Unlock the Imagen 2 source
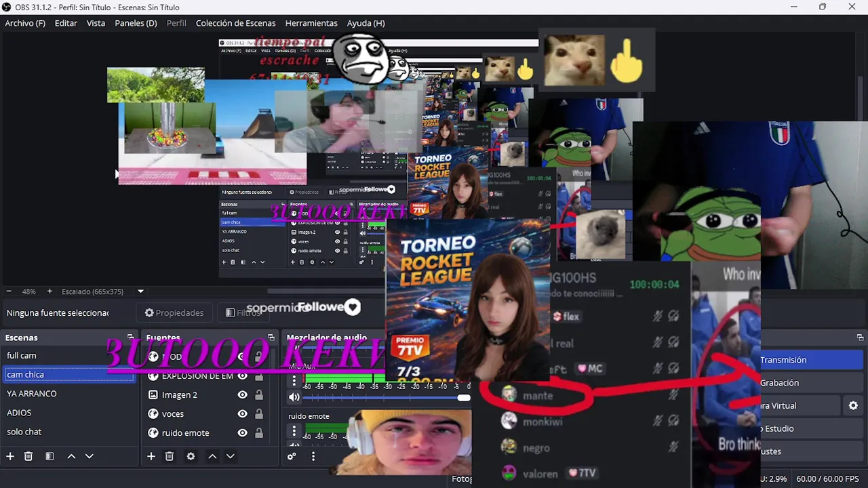Image resolution: width=868 pixels, height=488 pixels. (x=259, y=394)
